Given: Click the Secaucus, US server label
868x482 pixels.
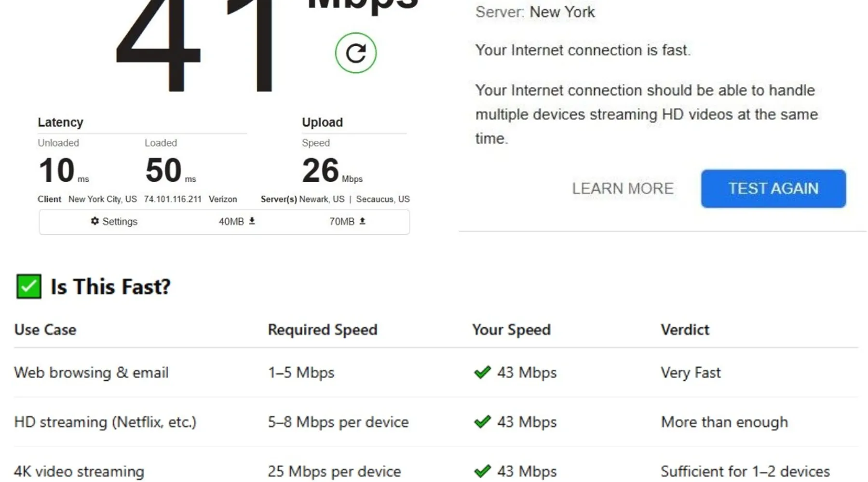Looking at the screenshot, I should (383, 199).
